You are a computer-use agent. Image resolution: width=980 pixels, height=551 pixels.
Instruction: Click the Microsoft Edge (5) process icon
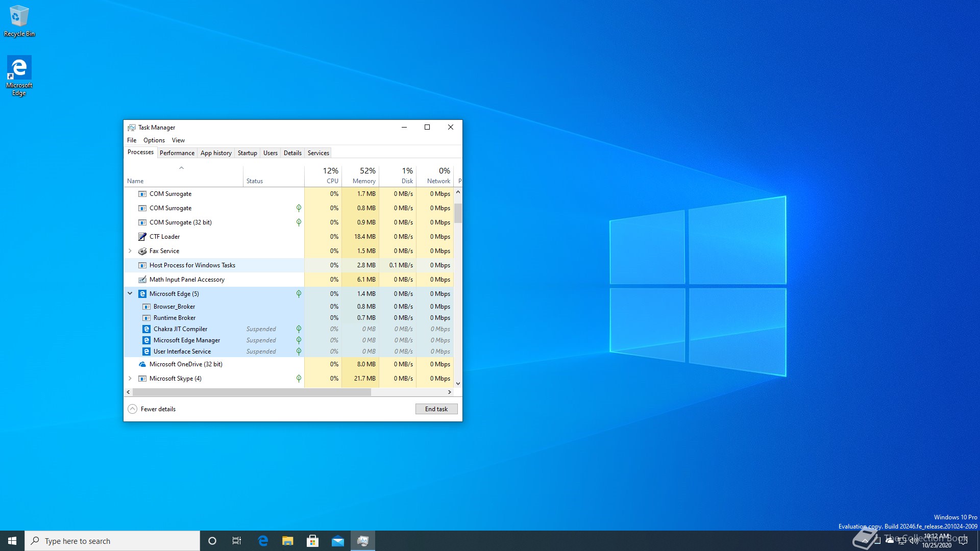[142, 294]
